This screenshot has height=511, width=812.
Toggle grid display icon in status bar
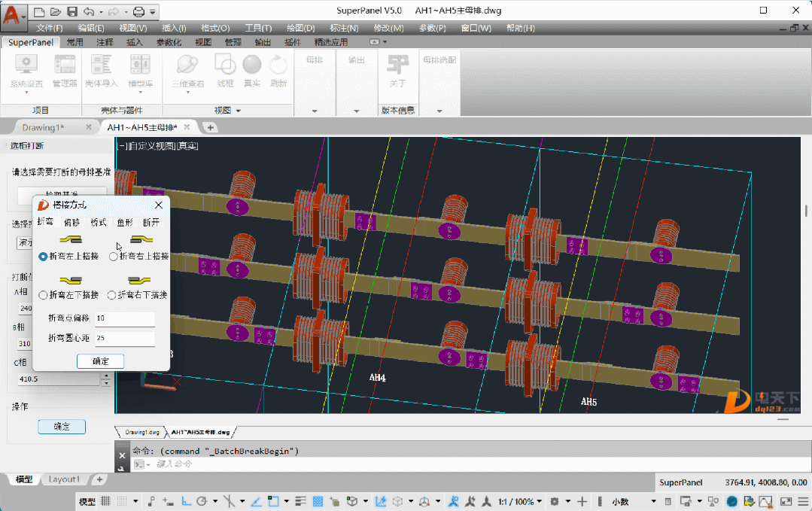(106, 501)
